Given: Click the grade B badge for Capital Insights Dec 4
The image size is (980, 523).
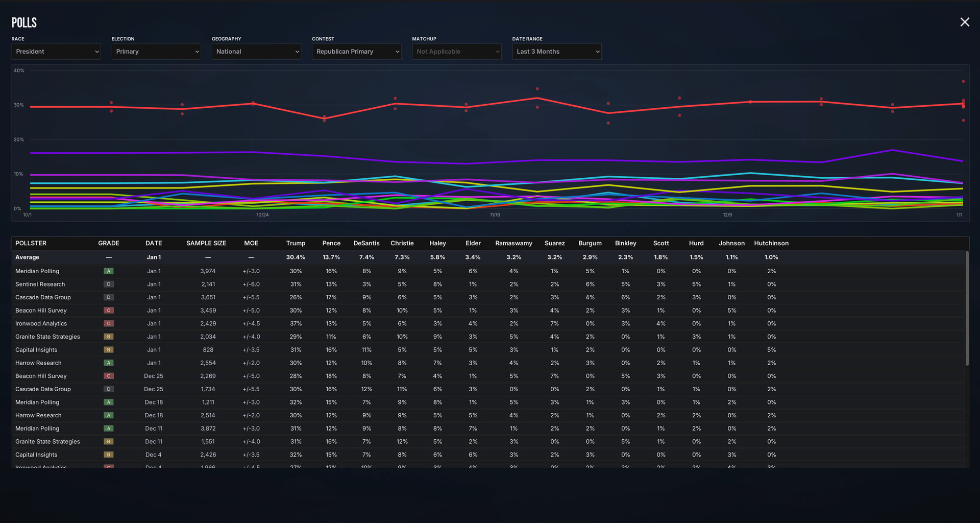Looking at the screenshot, I should [109, 455].
